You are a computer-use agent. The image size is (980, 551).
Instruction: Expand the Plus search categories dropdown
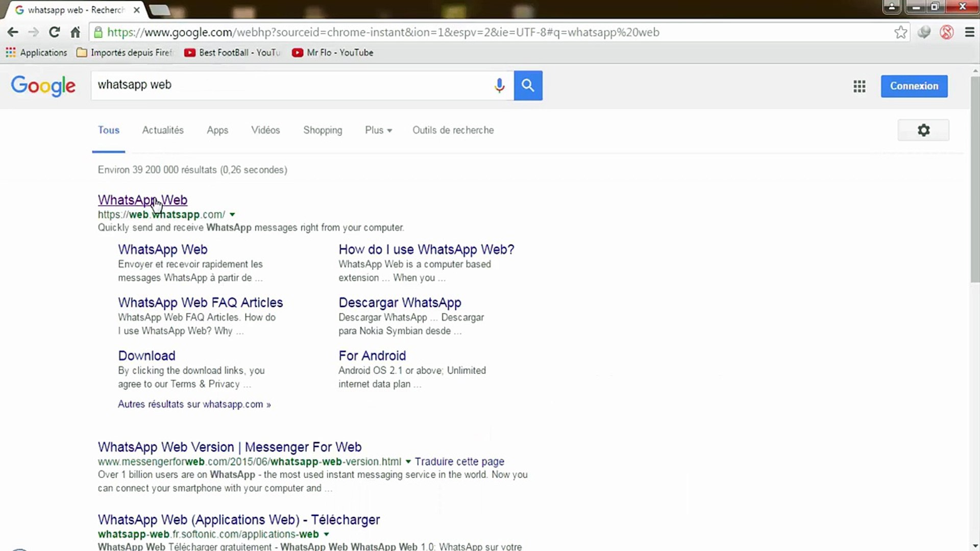(378, 130)
